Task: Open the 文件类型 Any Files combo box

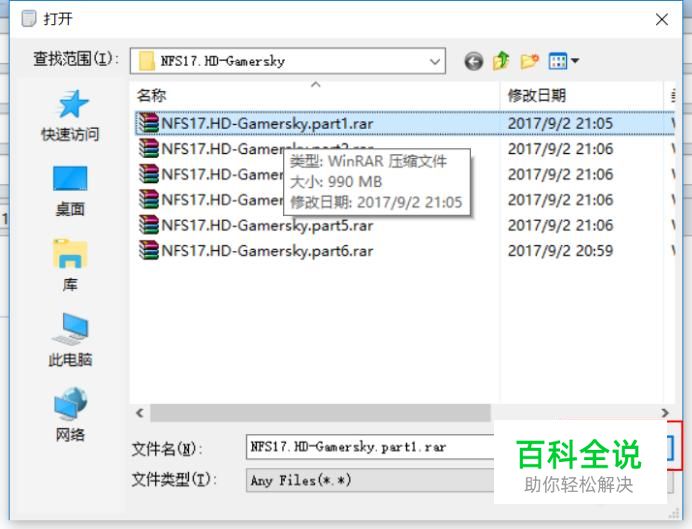Action: (370, 480)
